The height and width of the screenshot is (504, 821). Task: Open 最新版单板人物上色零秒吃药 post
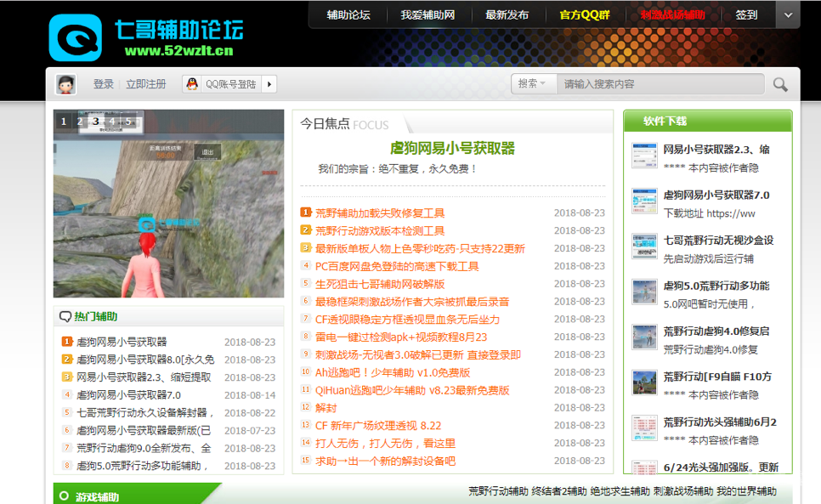pyautogui.click(x=420, y=248)
